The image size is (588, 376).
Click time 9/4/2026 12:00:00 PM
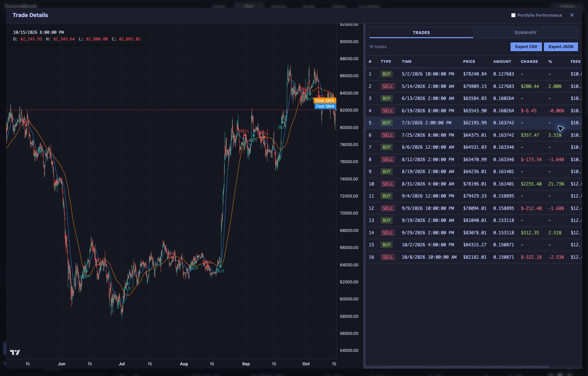[428, 196]
